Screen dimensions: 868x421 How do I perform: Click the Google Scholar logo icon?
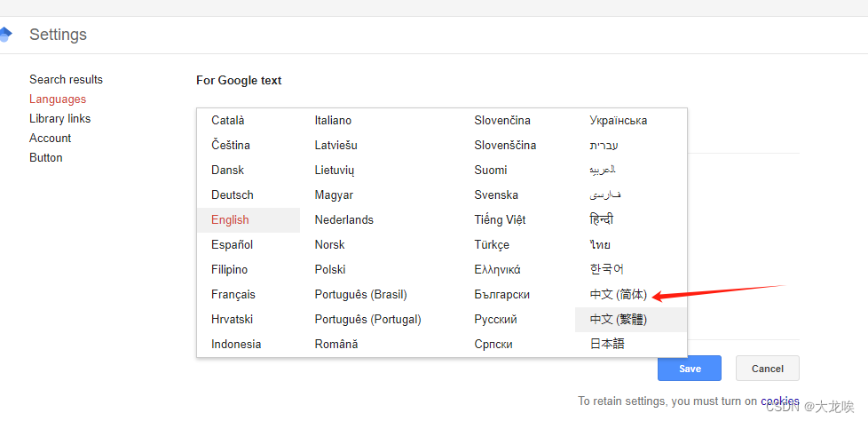coord(5,35)
